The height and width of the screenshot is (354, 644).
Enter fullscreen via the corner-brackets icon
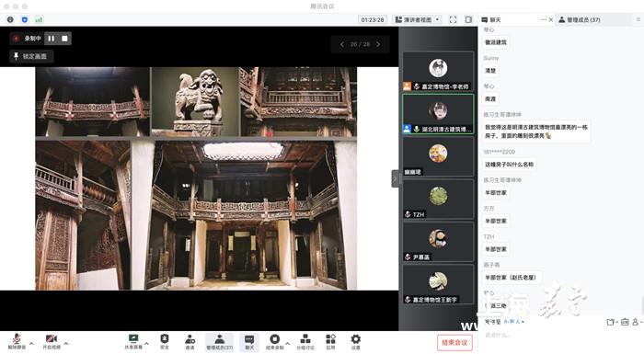453,19
